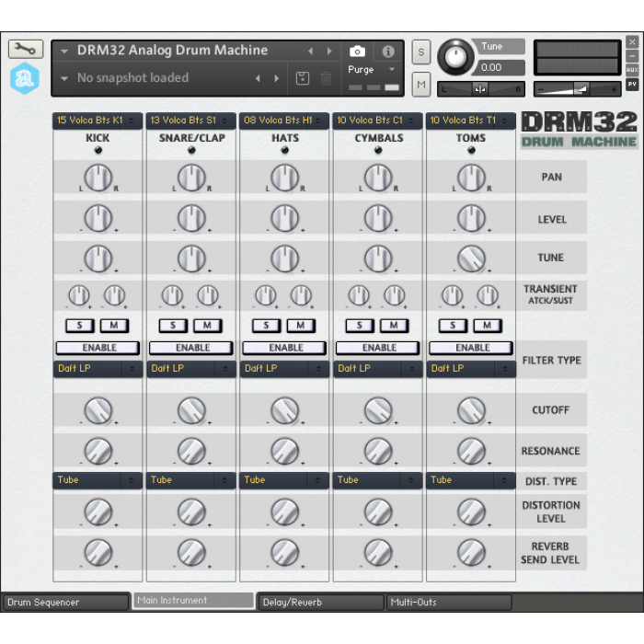Click the HATS cutoff knob
644x644 pixels.
click(x=284, y=410)
